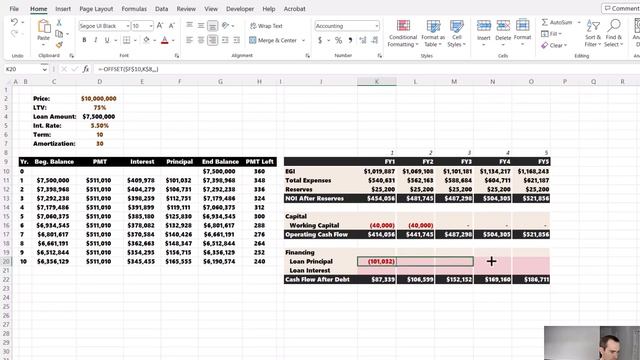This screenshot has height=360, width=640.
Task: Cut selection with scissors icon
Action: pyautogui.click(x=59, y=22)
